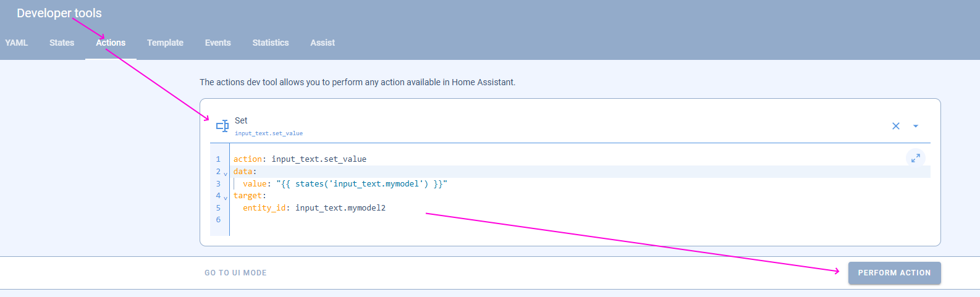Open the Events tab
980x297 pixels.
coord(218,43)
